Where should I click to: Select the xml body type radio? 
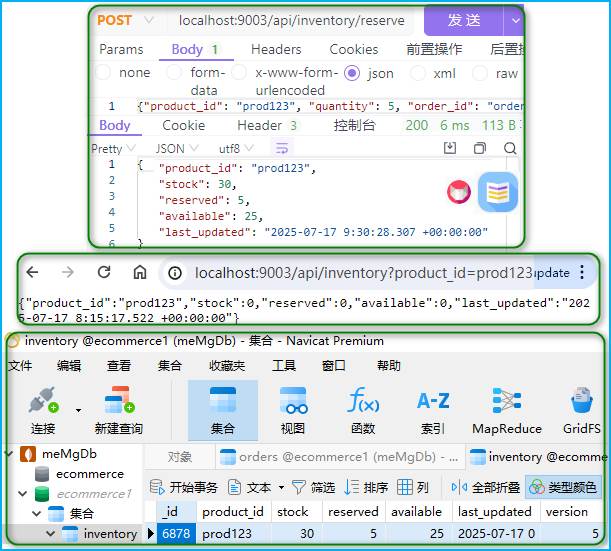418,73
